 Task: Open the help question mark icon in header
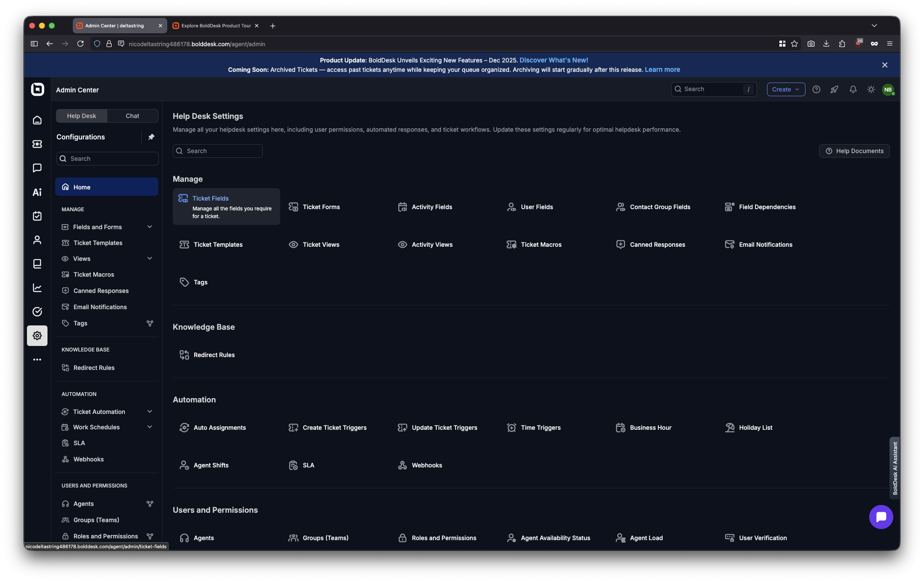point(816,89)
